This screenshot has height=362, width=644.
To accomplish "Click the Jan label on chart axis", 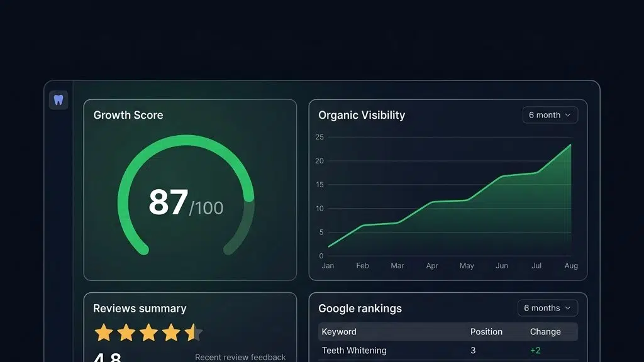I will pos(328,266).
